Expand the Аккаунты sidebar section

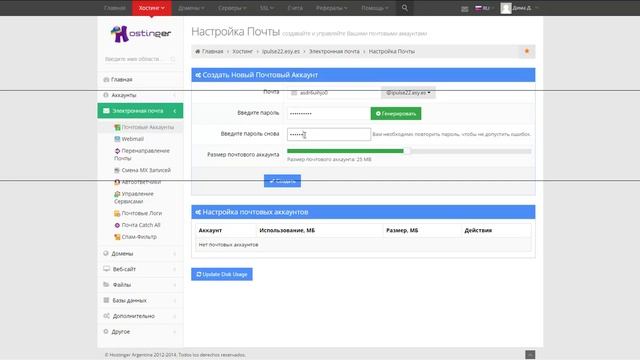tap(140, 95)
